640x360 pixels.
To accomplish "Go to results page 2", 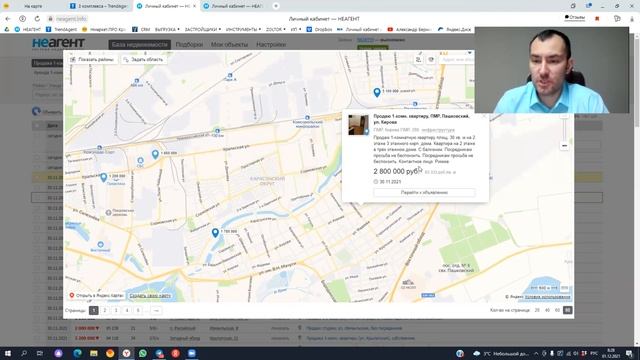I will 105,311.
